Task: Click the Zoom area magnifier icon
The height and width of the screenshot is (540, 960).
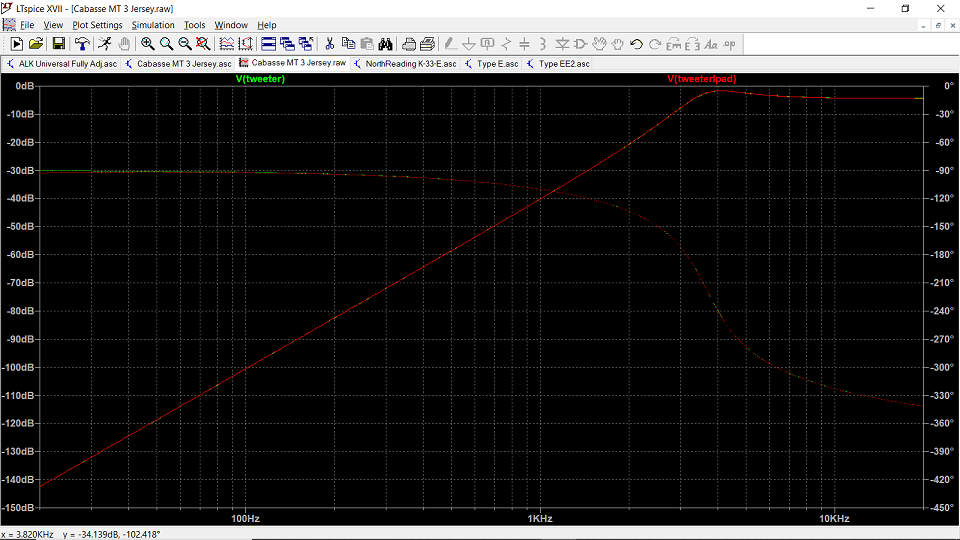Action: tap(166, 44)
